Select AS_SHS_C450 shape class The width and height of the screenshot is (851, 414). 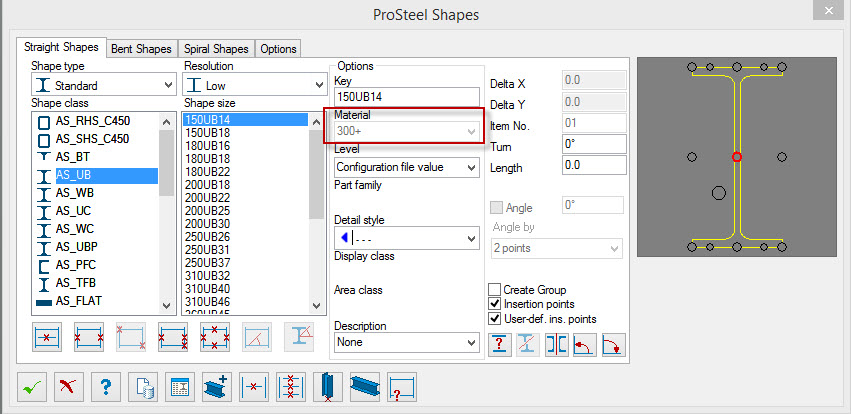click(x=93, y=139)
